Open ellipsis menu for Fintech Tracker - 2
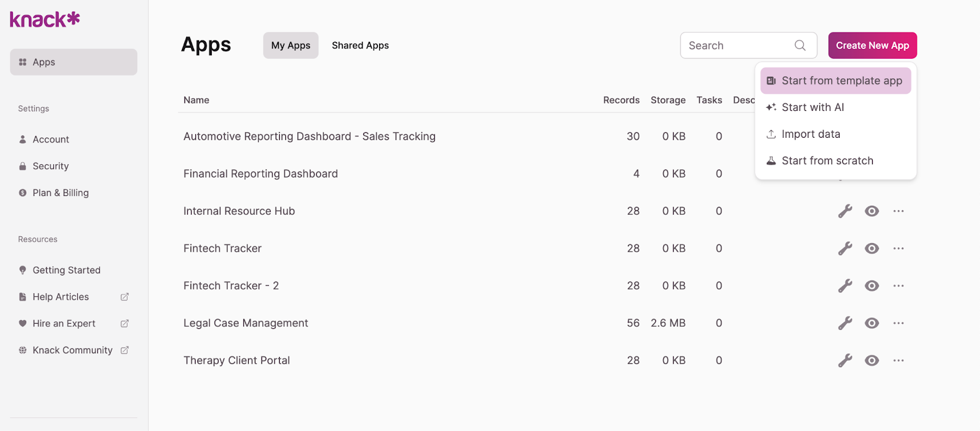Image resolution: width=980 pixels, height=431 pixels. point(898,286)
